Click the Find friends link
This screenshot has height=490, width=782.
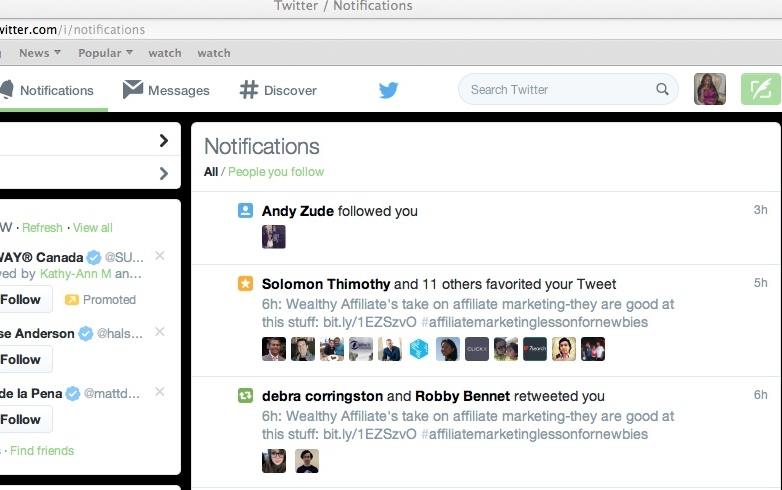click(42, 451)
